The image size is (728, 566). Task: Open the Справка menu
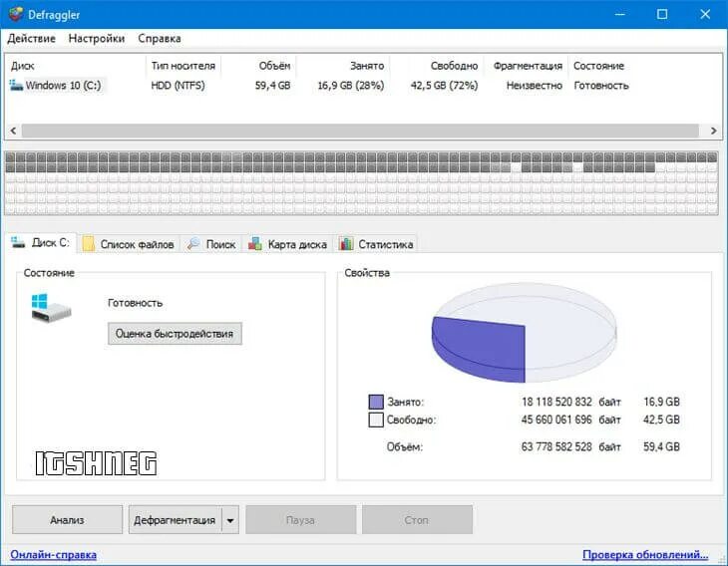point(160,39)
